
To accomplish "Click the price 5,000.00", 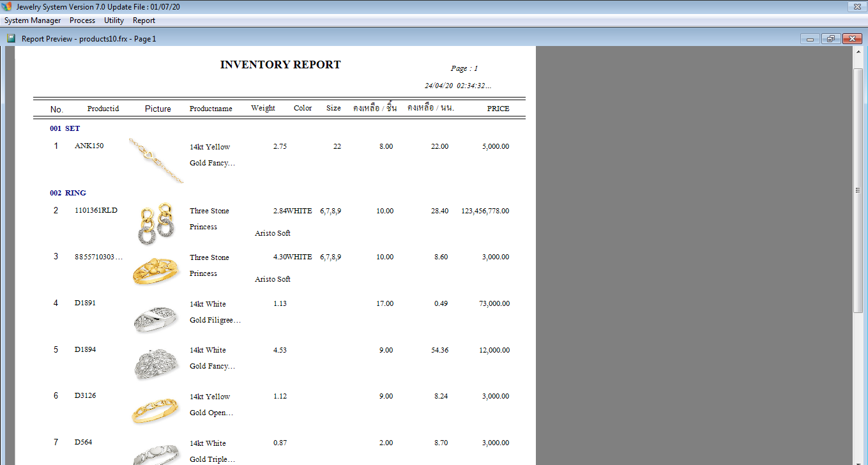I will pyautogui.click(x=496, y=146).
